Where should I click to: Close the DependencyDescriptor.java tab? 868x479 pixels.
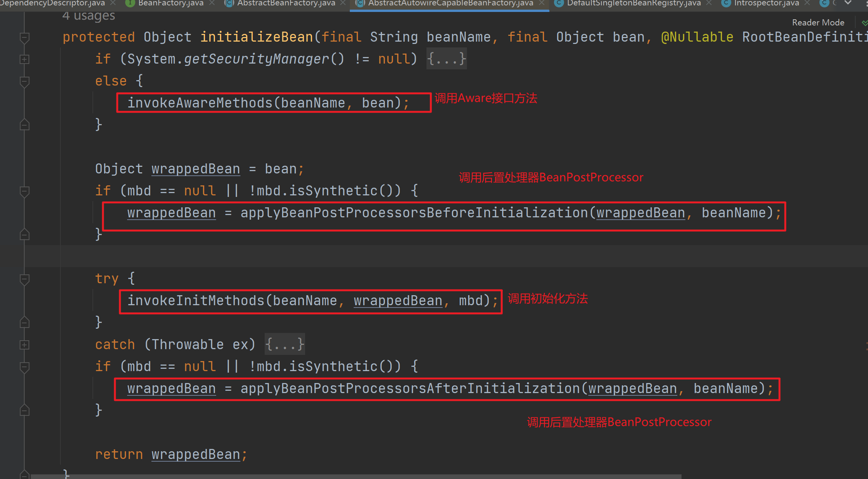pos(113,3)
